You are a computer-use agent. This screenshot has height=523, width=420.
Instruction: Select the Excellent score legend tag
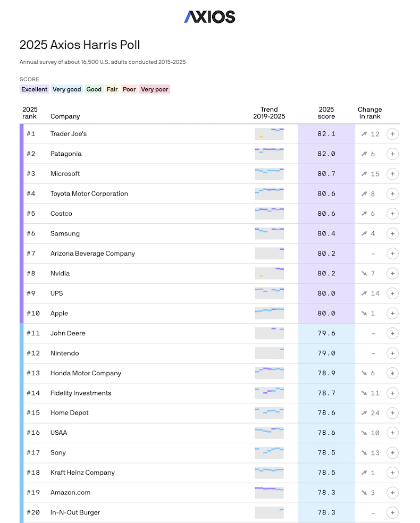point(35,89)
